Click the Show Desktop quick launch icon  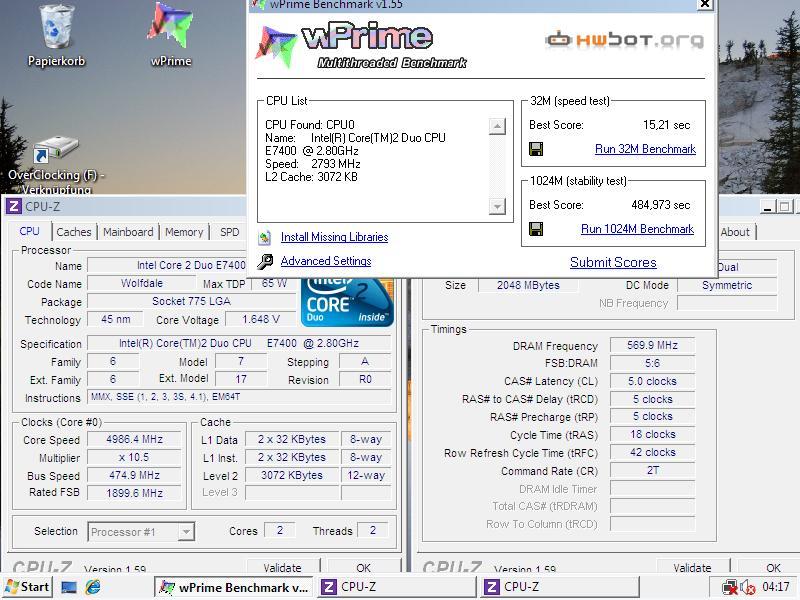(69, 587)
